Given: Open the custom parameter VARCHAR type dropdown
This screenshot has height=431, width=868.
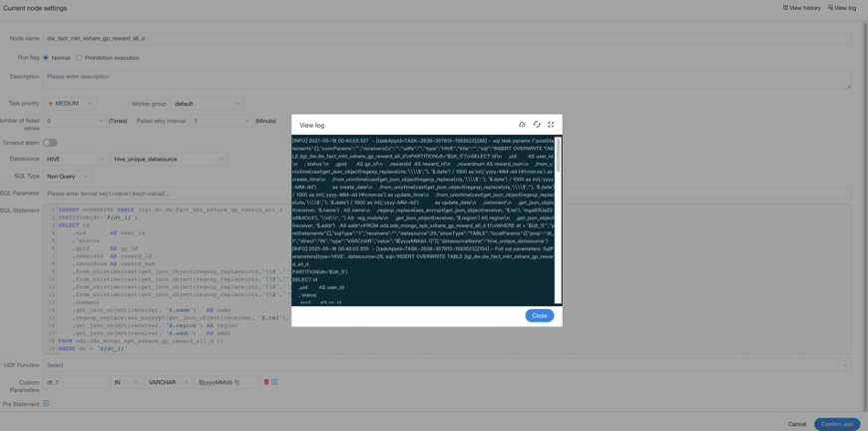Looking at the screenshot, I should click(169, 382).
